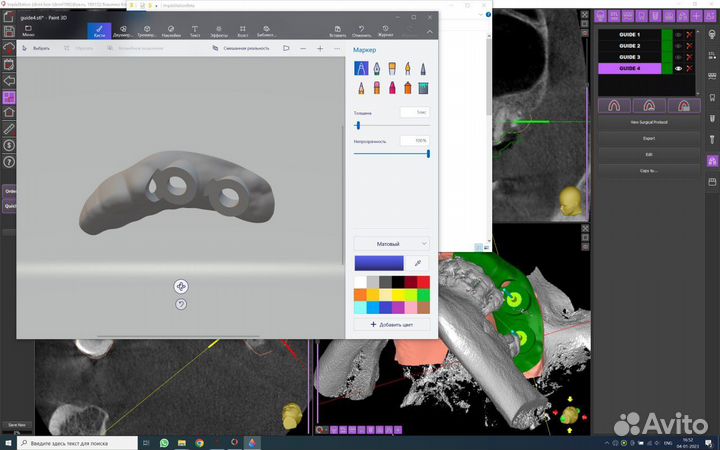The height and width of the screenshot is (450, 720).
Task: Toggle visibility eye for GUIDE 1
Action: 678,35
